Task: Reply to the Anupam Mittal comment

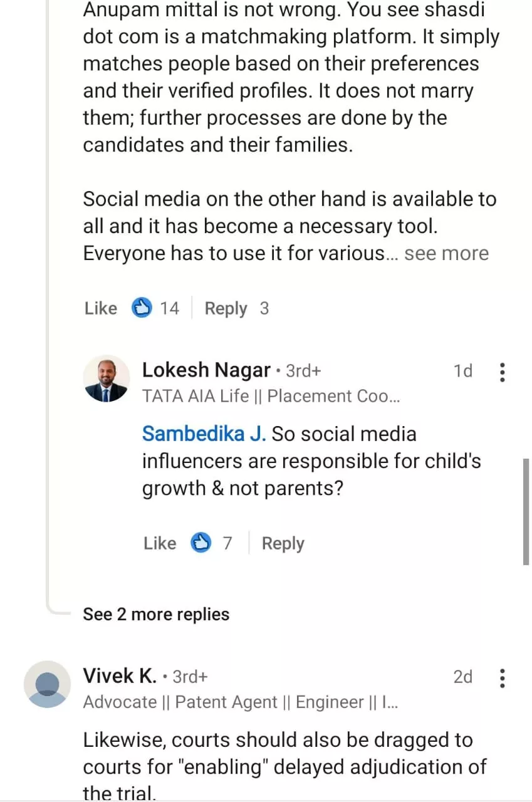Action: coord(226,308)
